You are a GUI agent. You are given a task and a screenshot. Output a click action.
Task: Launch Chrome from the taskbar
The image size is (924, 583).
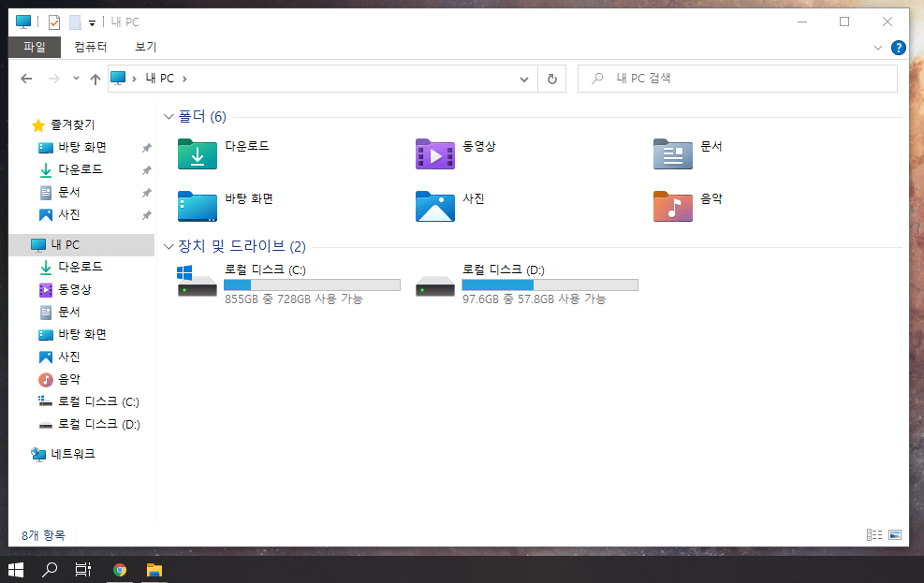[x=120, y=570]
